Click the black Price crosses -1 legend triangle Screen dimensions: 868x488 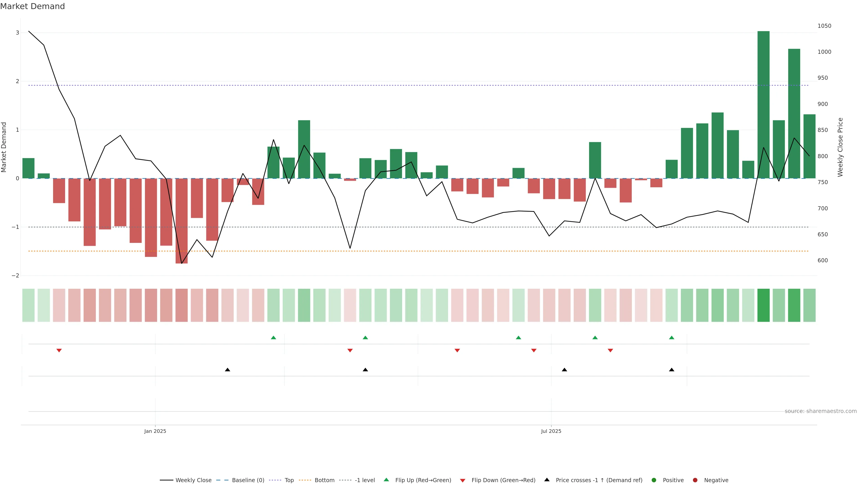[547, 480]
